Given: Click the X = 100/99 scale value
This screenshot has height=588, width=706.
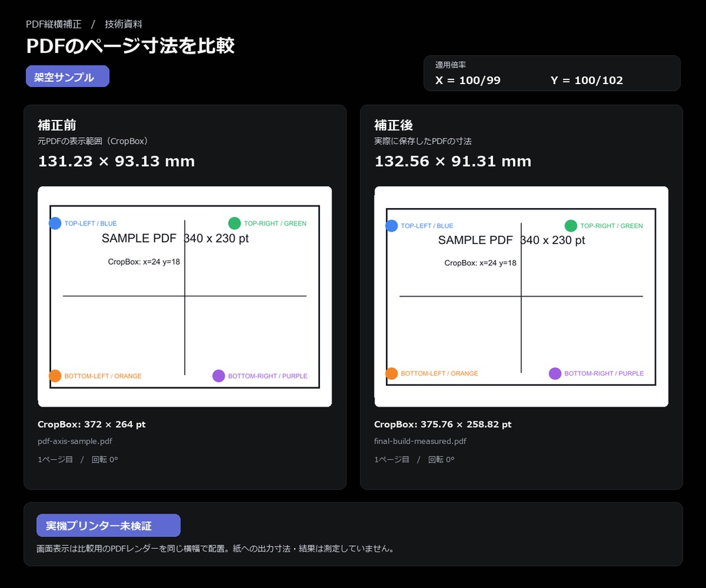Looking at the screenshot, I should 468,81.
